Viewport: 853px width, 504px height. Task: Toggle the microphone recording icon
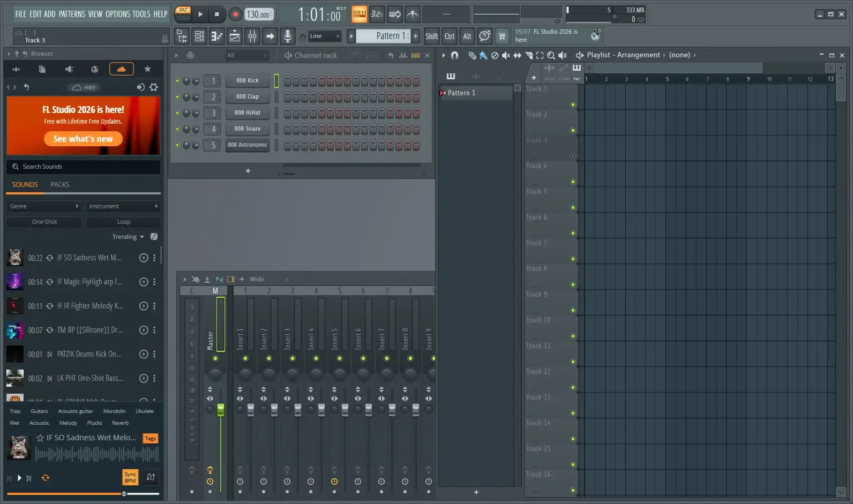click(x=288, y=36)
